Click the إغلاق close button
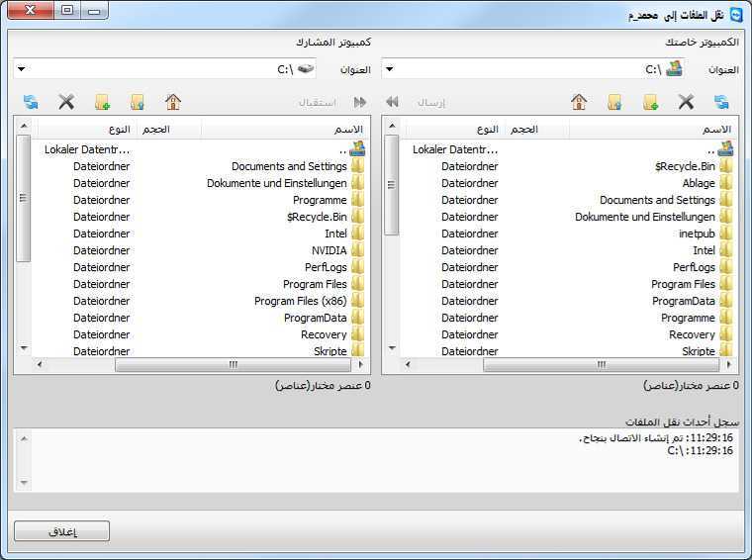The height and width of the screenshot is (560, 752). (62, 531)
